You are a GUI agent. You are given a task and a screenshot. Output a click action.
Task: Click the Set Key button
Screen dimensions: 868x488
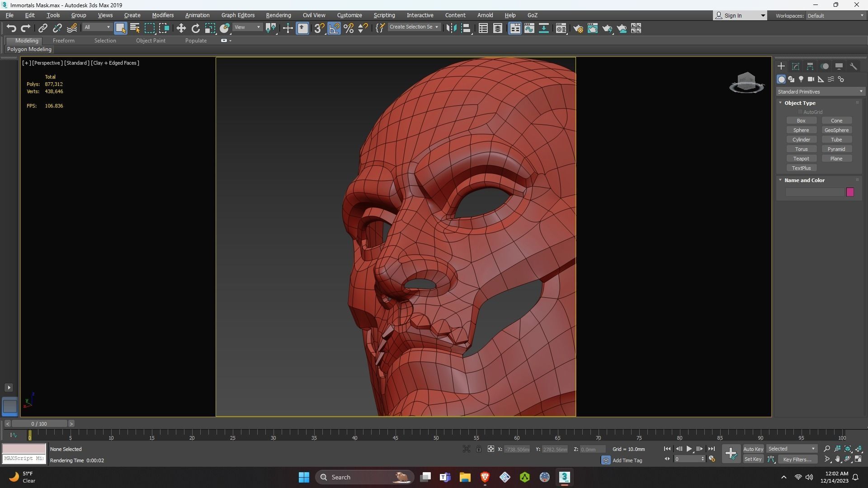tap(753, 460)
